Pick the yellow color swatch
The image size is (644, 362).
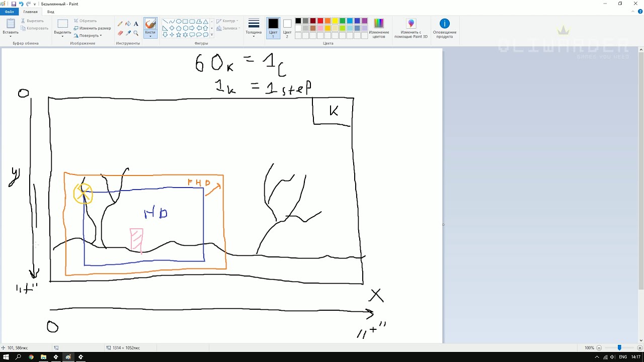point(335,21)
